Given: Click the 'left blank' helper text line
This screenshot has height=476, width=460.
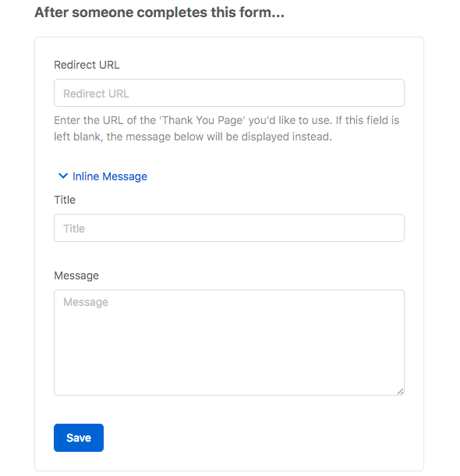Looking at the screenshot, I should pos(193,137).
